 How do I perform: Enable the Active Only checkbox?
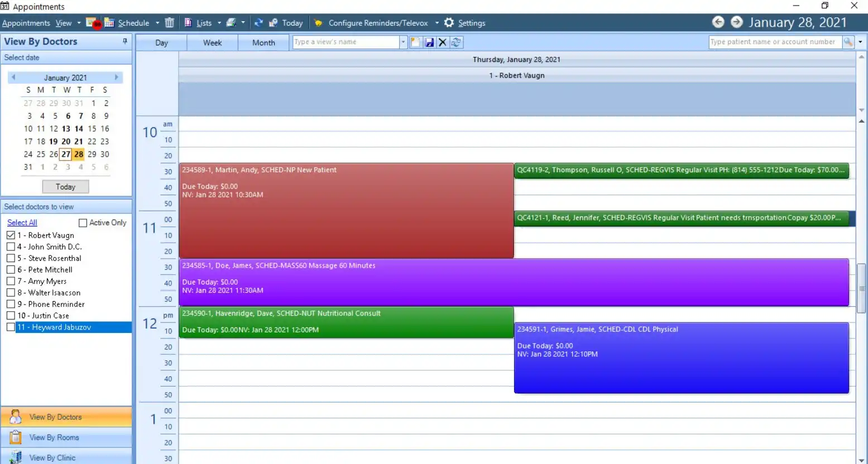[x=82, y=223]
